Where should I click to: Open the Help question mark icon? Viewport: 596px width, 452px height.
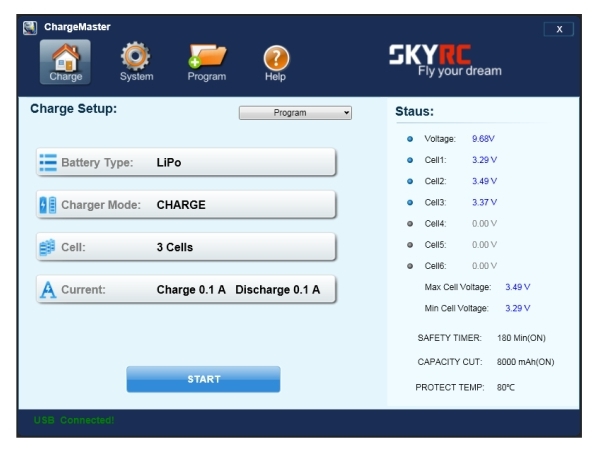point(276,58)
